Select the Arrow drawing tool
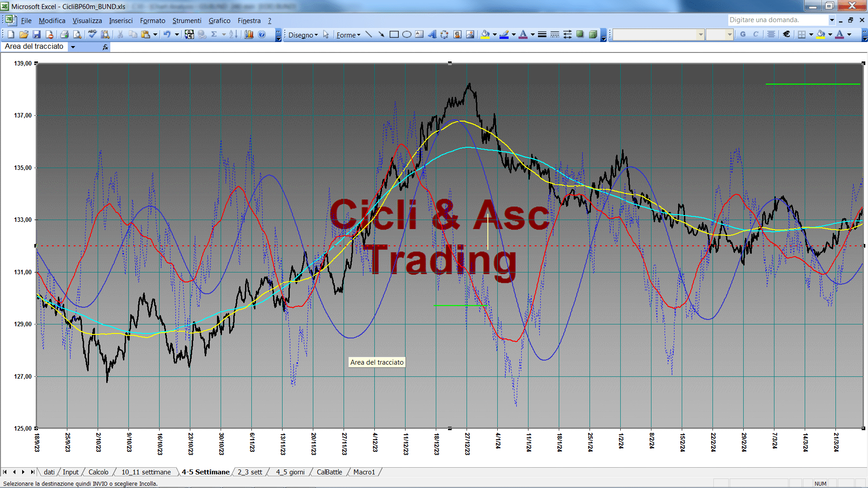 (382, 35)
